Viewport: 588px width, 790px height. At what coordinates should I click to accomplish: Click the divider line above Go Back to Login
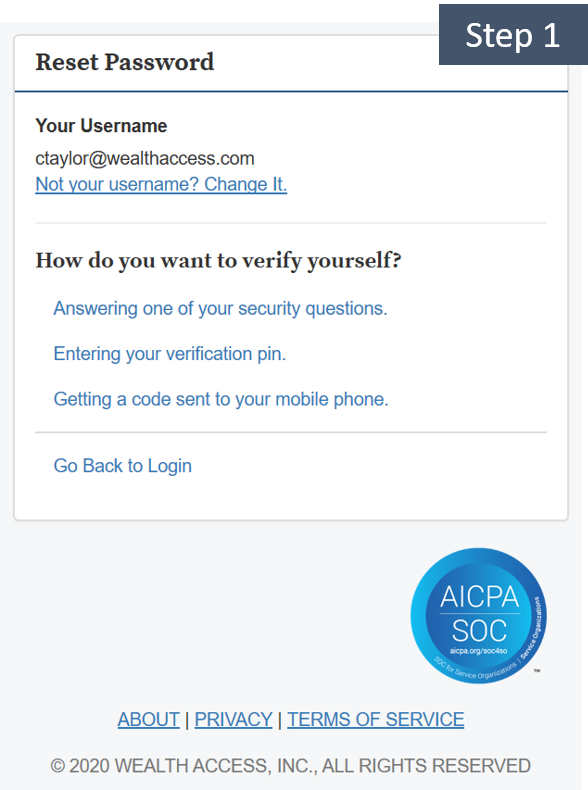tap(291, 432)
